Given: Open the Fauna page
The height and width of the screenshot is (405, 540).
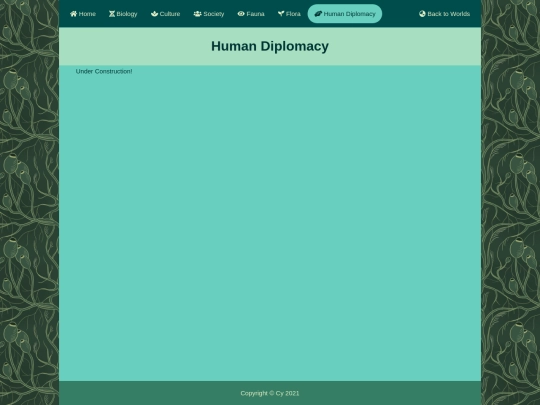Looking at the screenshot, I should (x=251, y=14).
